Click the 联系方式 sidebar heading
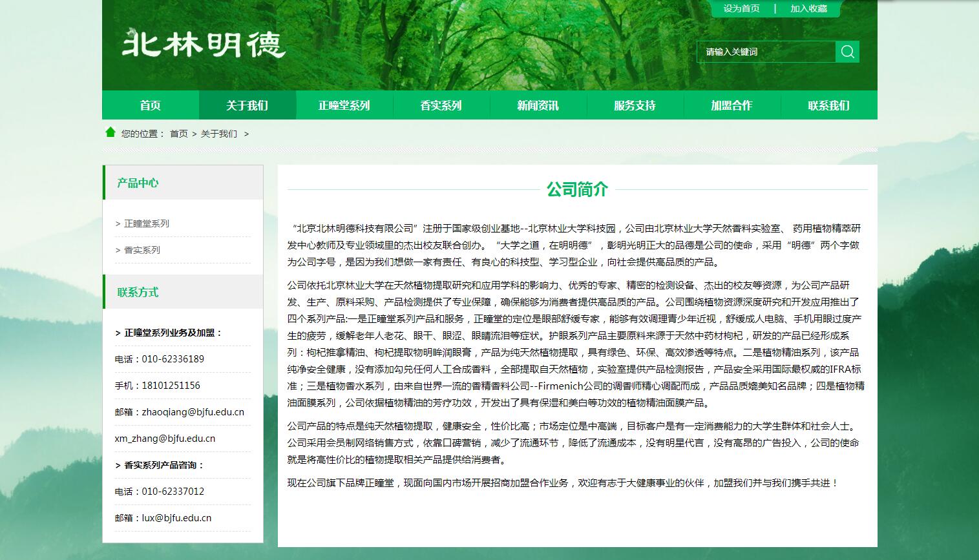This screenshot has height=560, width=979. point(138,292)
